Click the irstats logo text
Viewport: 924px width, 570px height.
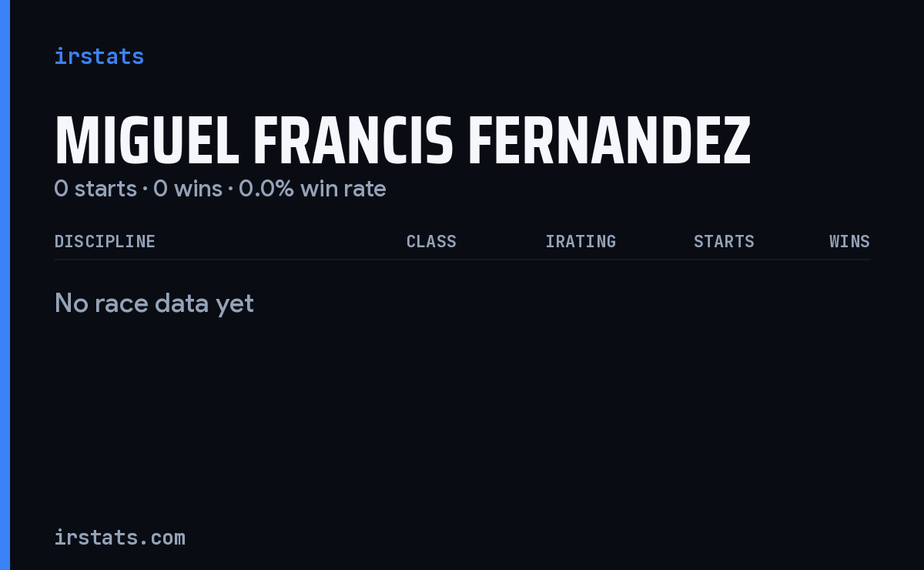point(99,56)
